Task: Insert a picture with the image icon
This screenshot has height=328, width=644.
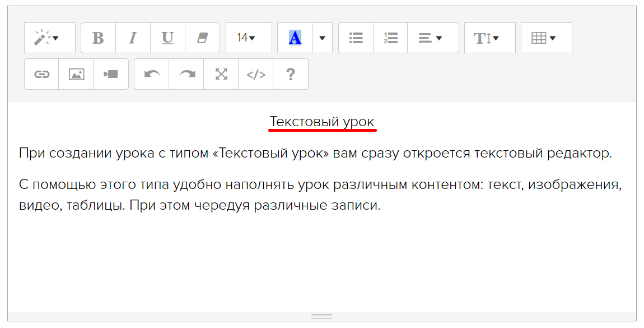Action: [x=76, y=74]
